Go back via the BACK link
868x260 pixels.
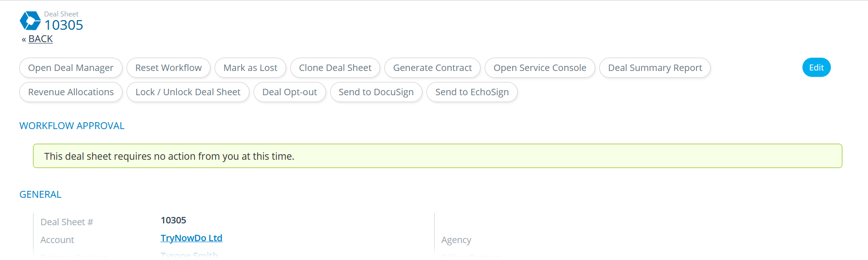40,39
